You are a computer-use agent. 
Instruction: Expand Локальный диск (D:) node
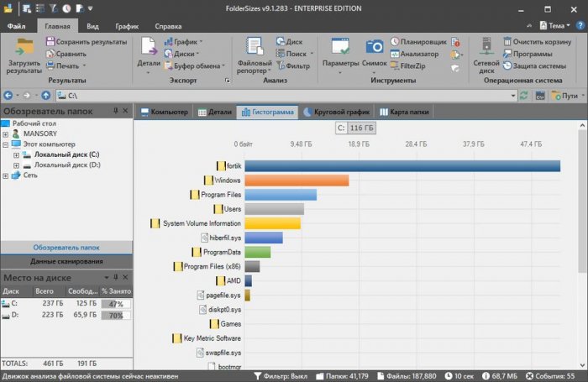[x=16, y=165]
